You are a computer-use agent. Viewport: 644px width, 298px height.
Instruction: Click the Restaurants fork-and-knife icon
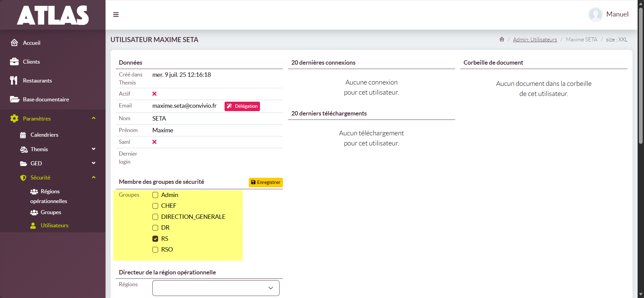click(14, 80)
